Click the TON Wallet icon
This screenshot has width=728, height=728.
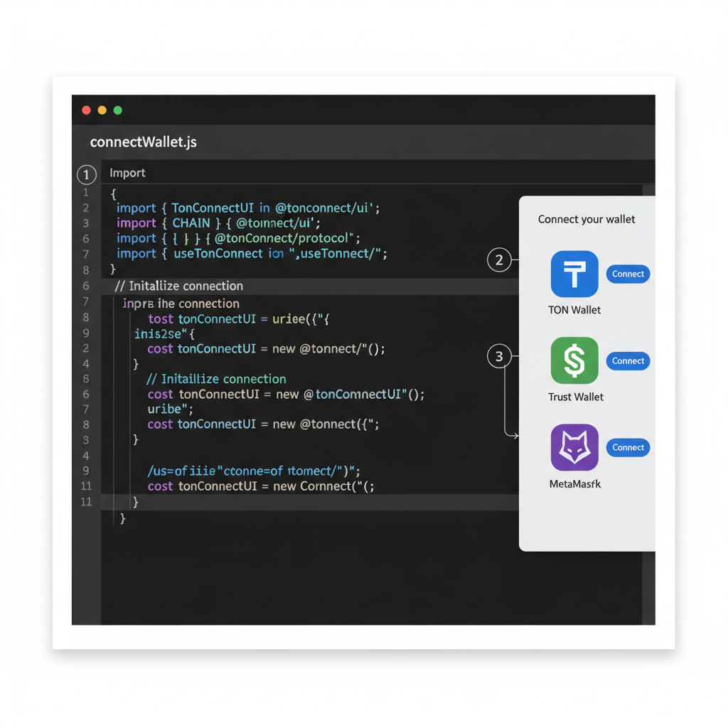574,273
